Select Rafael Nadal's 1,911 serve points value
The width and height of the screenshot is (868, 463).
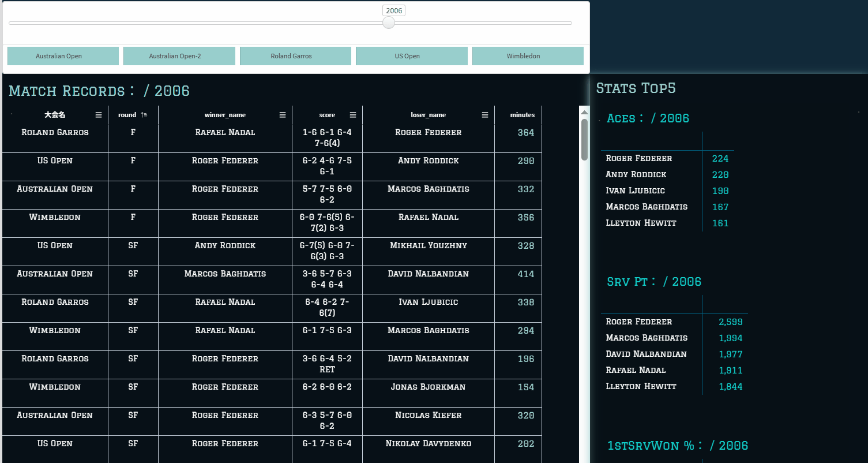[731, 371]
